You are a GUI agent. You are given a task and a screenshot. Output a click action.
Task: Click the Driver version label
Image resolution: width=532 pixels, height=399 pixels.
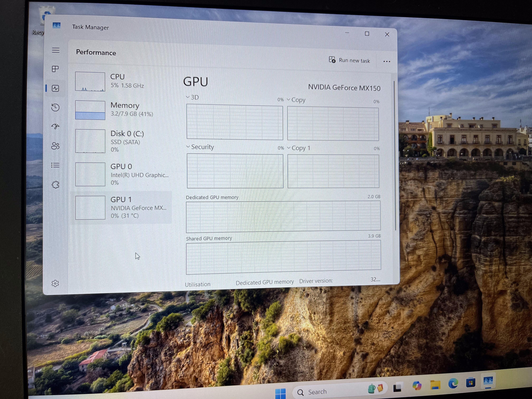(x=316, y=281)
